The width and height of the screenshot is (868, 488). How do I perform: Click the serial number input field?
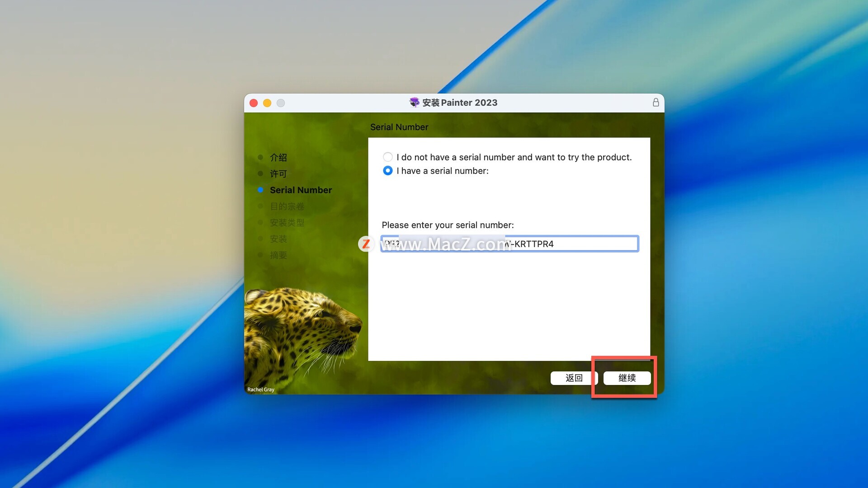(x=509, y=244)
